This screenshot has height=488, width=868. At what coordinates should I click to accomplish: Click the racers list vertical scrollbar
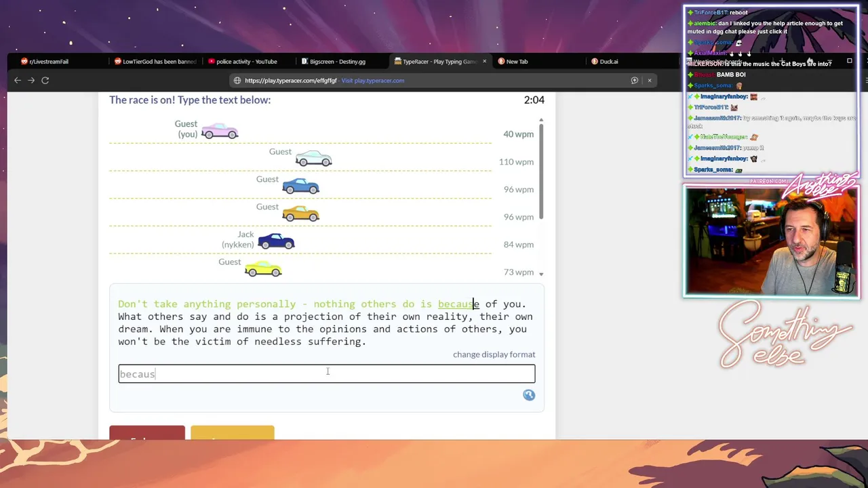point(541,173)
